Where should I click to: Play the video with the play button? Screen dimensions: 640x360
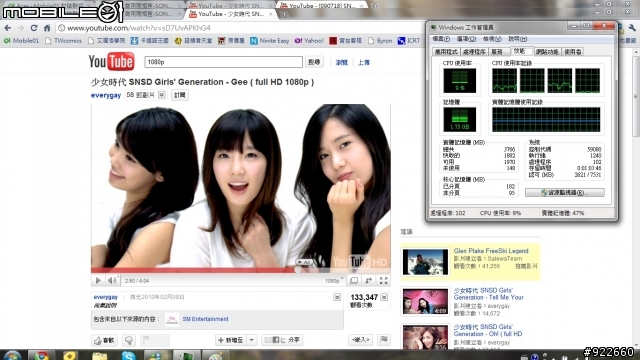tap(98, 280)
